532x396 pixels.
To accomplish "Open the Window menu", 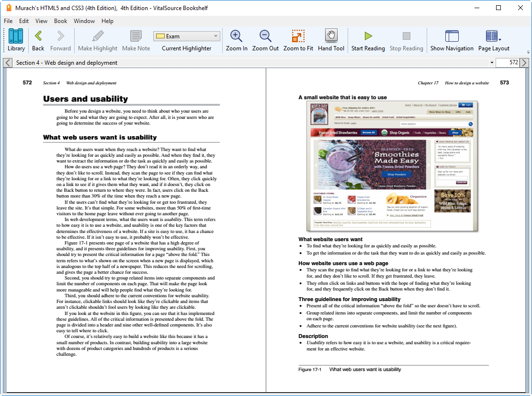I will pos(84,21).
